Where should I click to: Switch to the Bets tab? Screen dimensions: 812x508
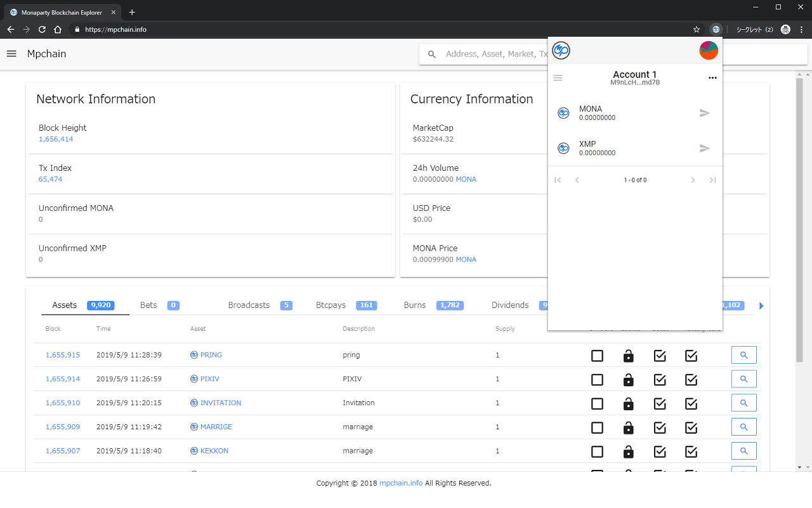coord(148,305)
